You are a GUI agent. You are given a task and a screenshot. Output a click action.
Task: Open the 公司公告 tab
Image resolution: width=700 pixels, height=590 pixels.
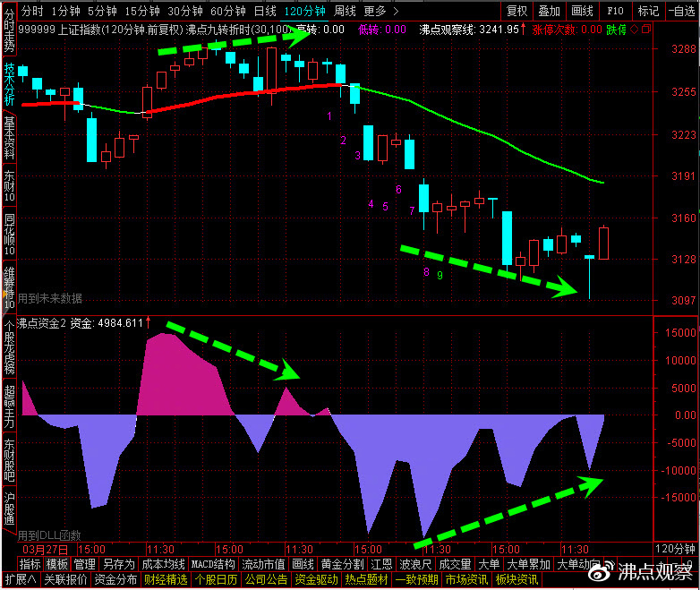(x=266, y=580)
